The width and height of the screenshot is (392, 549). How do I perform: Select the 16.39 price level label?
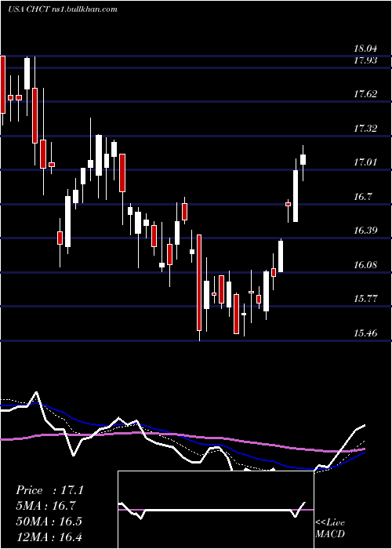(365, 231)
